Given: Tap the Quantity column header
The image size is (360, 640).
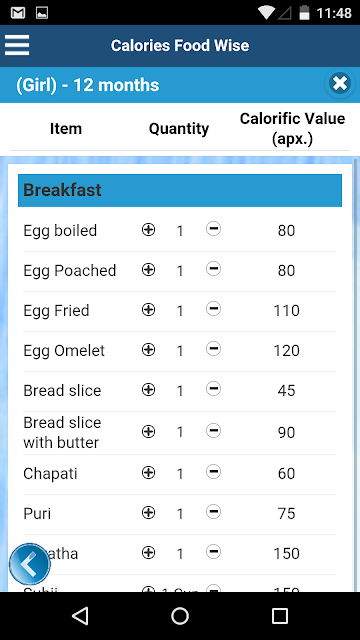Looking at the screenshot, I should (179, 129).
